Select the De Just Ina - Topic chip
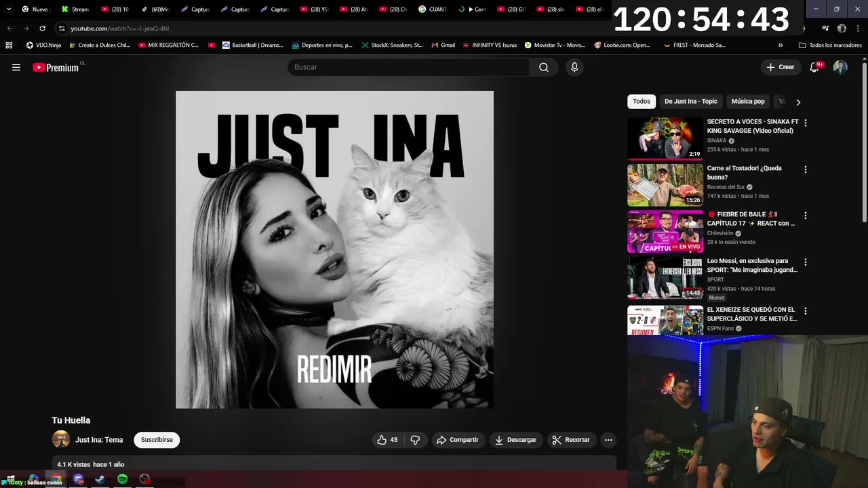 click(x=690, y=102)
